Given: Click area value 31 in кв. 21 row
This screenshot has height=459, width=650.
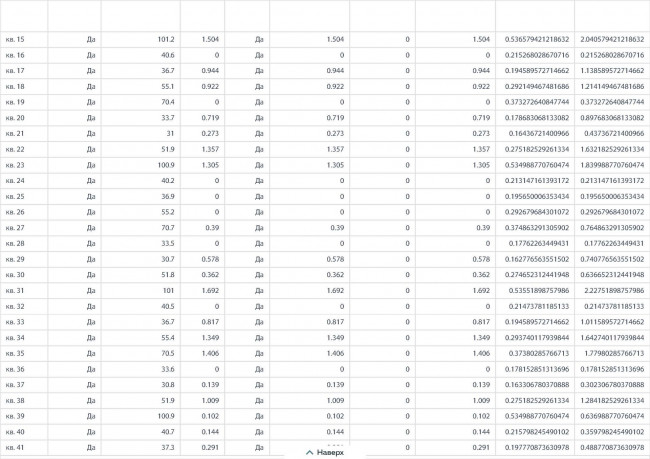Looking at the screenshot, I should pos(170,134).
